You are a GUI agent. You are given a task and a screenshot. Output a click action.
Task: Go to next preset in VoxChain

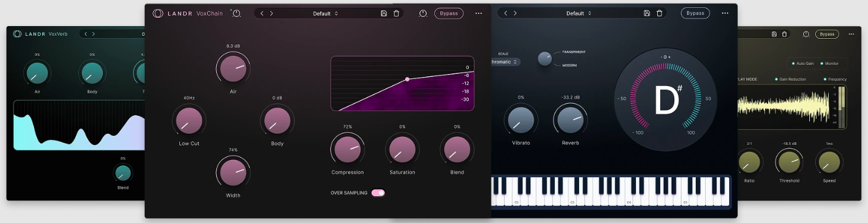click(x=271, y=13)
